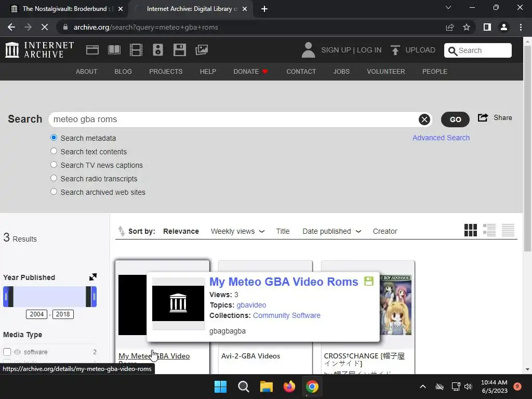This screenshot has width=532, height=399.
Task: Click the Share icon
Action: tap(483, 118)
